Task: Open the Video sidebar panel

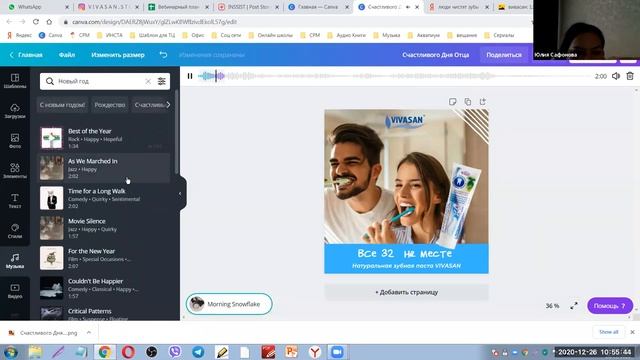Action: [15, 291]
